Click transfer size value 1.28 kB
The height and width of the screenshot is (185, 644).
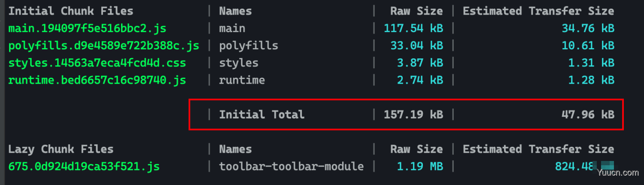(592, 80)
